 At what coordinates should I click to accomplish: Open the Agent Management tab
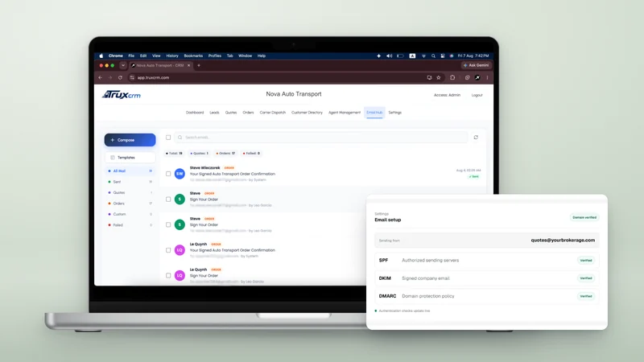coord(345,113)
